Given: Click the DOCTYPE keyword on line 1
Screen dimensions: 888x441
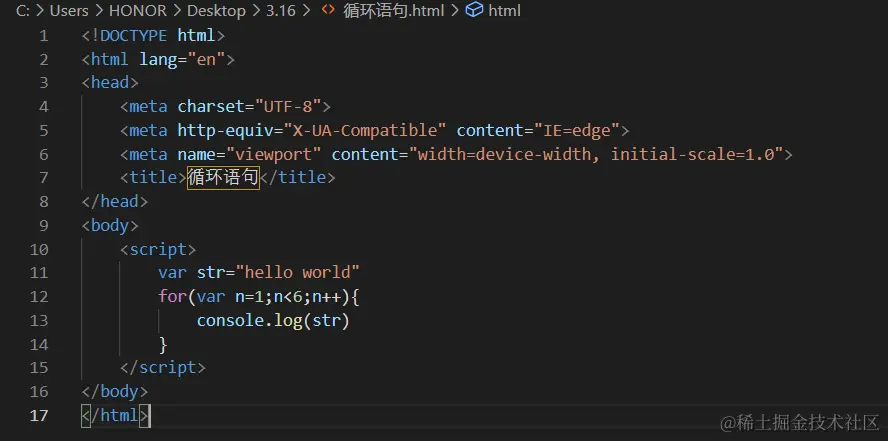Looking at the screenshot, I should coord(134,36).
